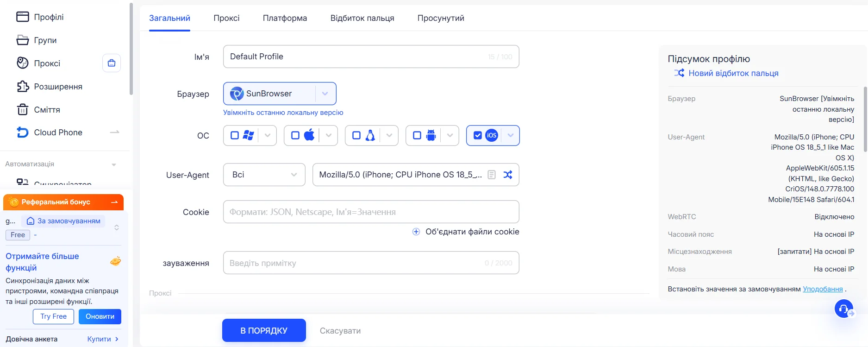Click the referral bonus arrow icon
This screenshot has height=347, width=868.
coord(114,202)
